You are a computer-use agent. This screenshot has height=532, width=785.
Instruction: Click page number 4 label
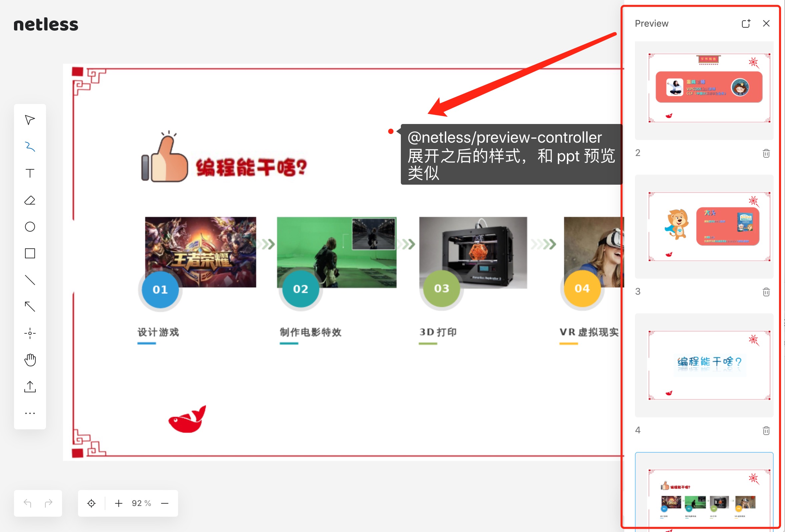(638, 430)
